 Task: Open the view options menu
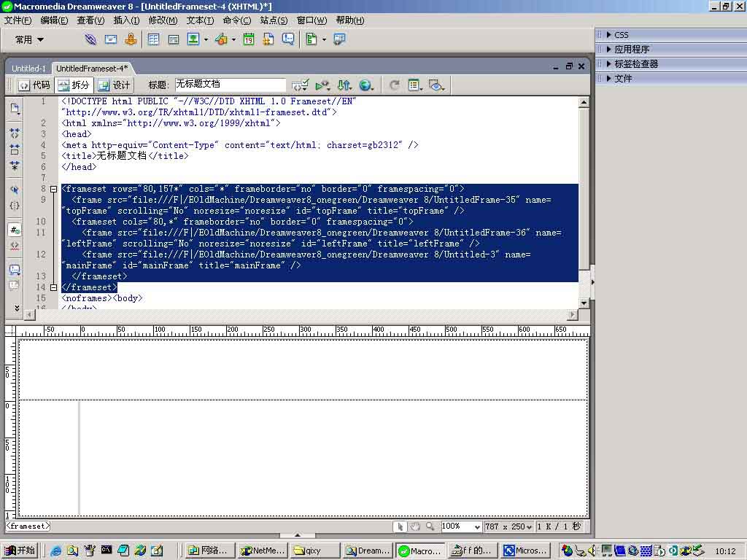[x=415, y=85]
